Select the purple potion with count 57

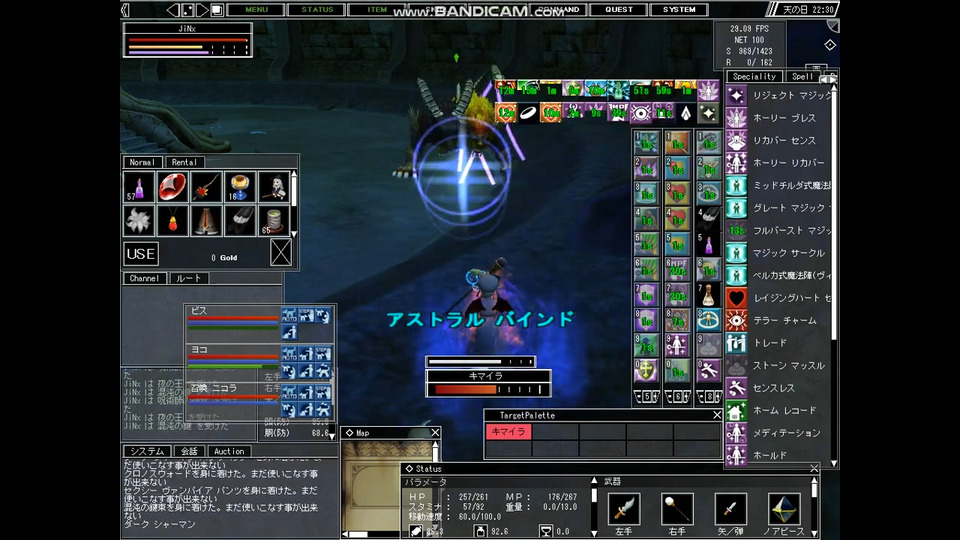click(x=139, y=187)
